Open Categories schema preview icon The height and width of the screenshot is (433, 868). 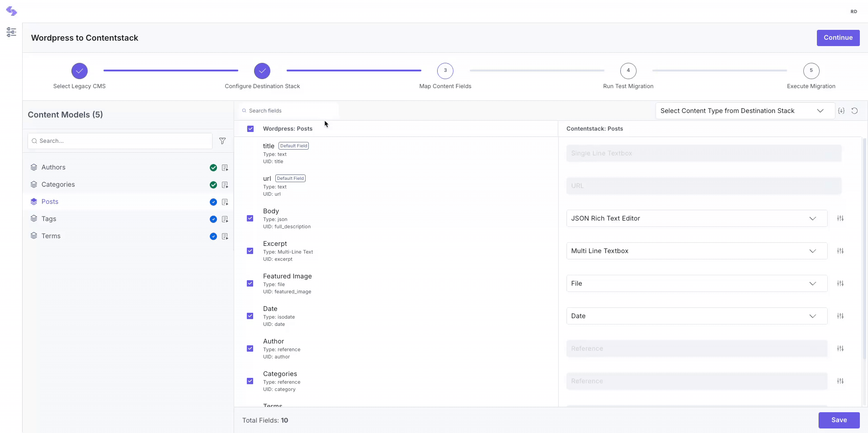click(225, 185)
